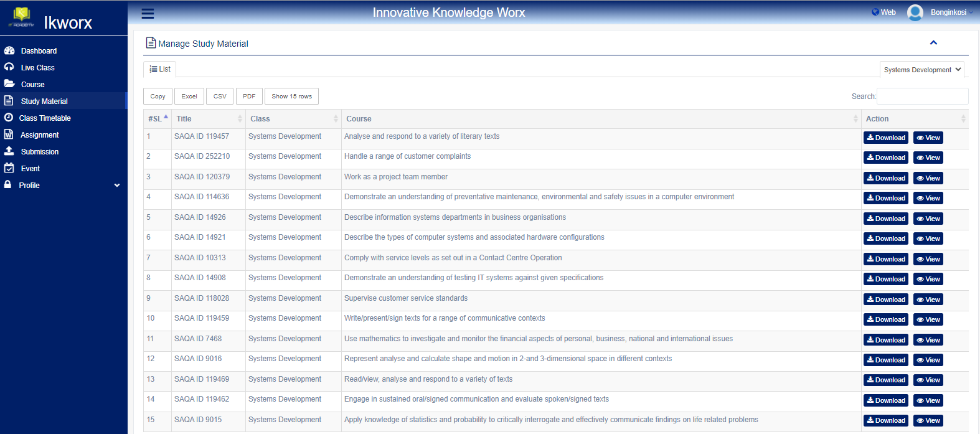This screenshot has width=980, height=434.
Task: Click the Search input field
Action: 922,97
